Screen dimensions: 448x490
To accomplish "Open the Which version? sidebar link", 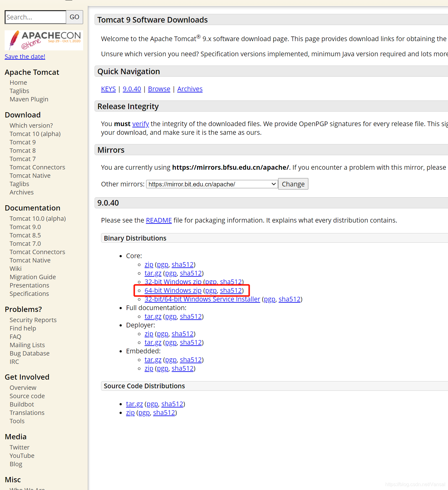I will 31,126.
